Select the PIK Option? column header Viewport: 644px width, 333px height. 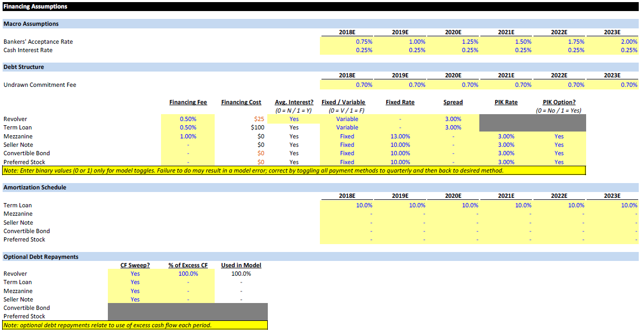[x=559, y=102]
